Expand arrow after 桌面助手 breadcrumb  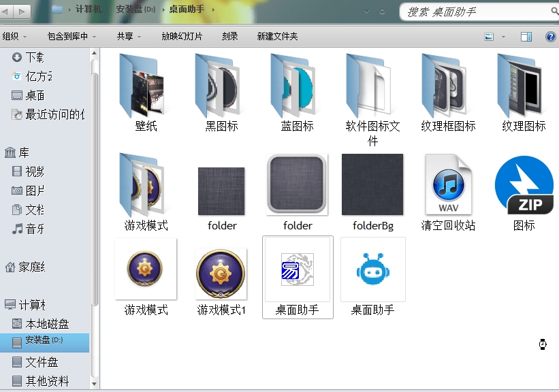click(x=213, y=10)
